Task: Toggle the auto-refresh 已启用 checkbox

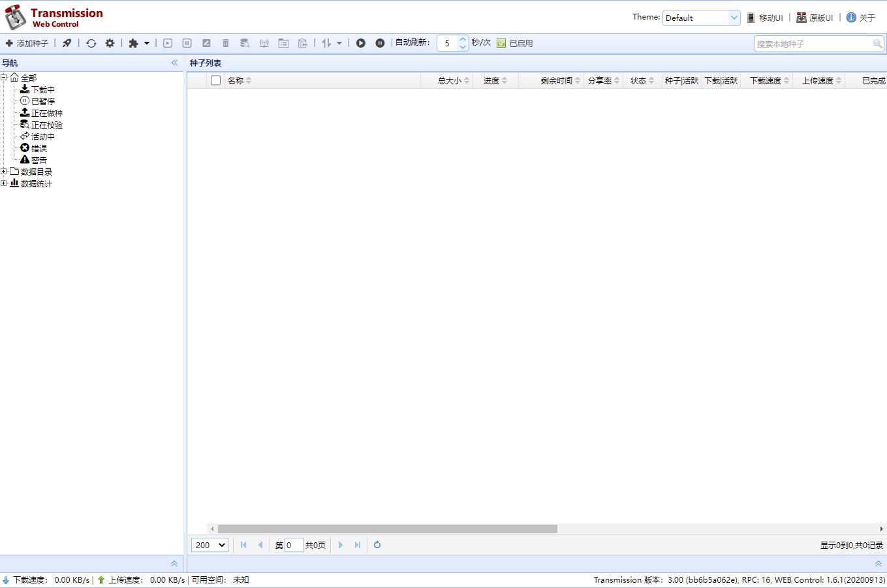Action: [501, 43]
